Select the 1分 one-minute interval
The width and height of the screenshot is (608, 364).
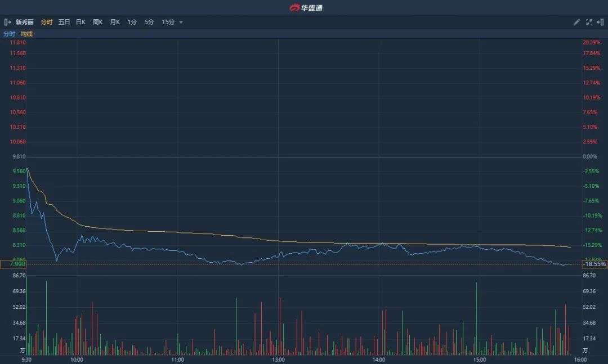[x=132, y=22]
